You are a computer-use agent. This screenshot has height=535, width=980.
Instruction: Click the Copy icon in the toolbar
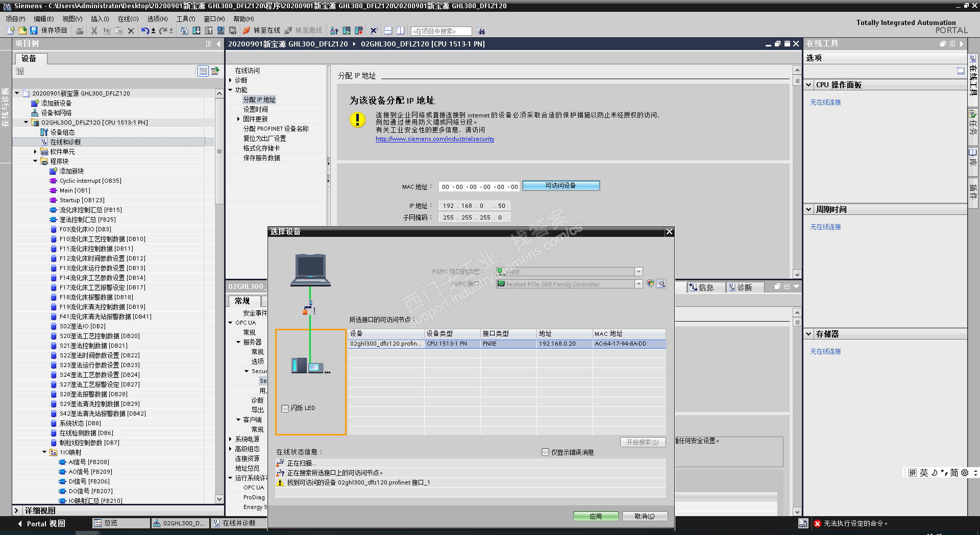(106, 31)
